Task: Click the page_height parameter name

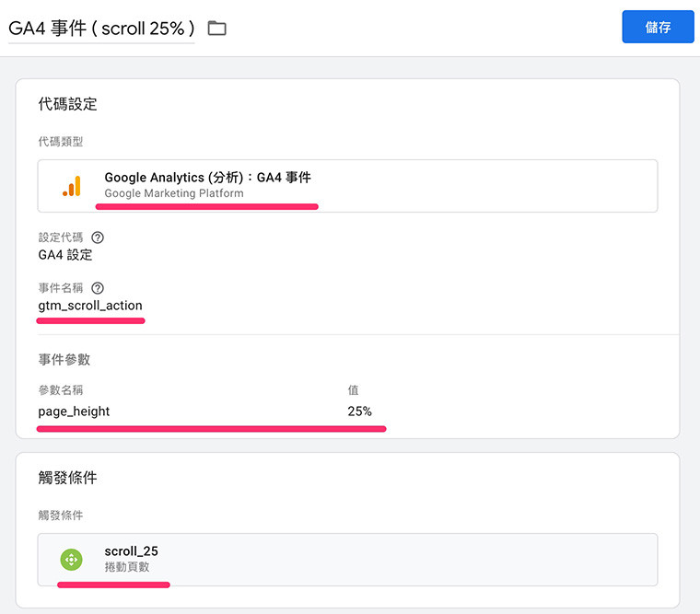Action: pyautogui.click(x=74, y=411)
